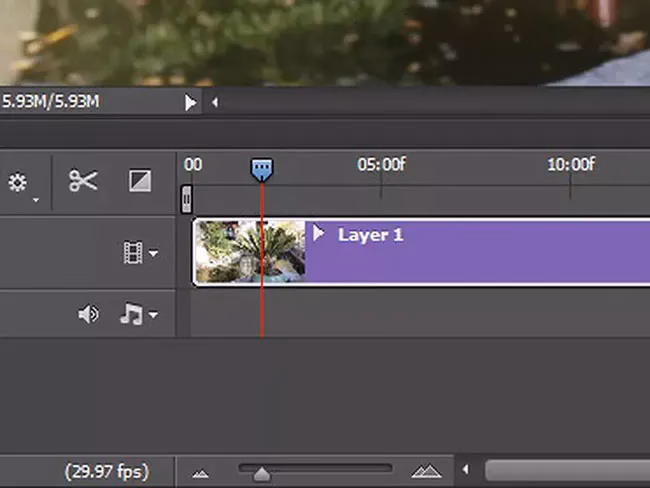
Task: Open the status bar arrow menu
Action: 190,102
